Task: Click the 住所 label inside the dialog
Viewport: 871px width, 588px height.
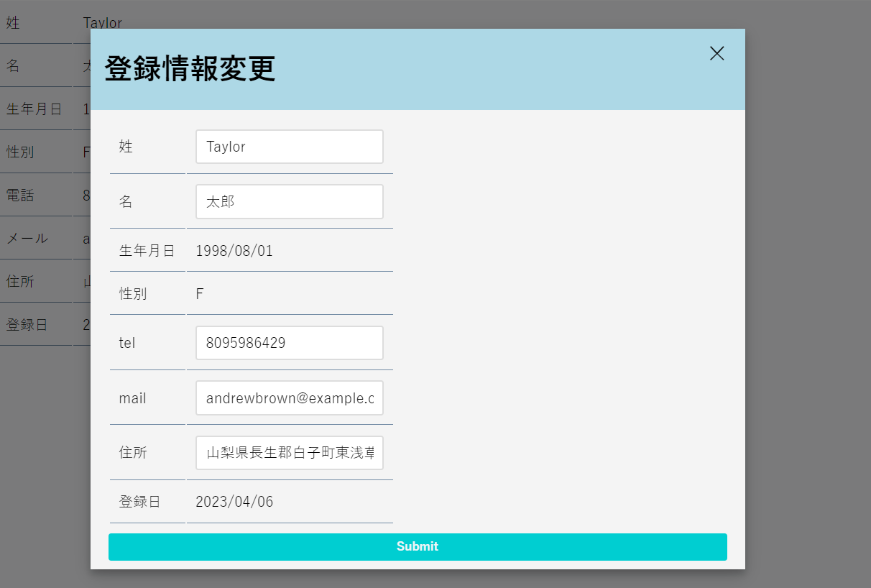Action: (133, 453)
